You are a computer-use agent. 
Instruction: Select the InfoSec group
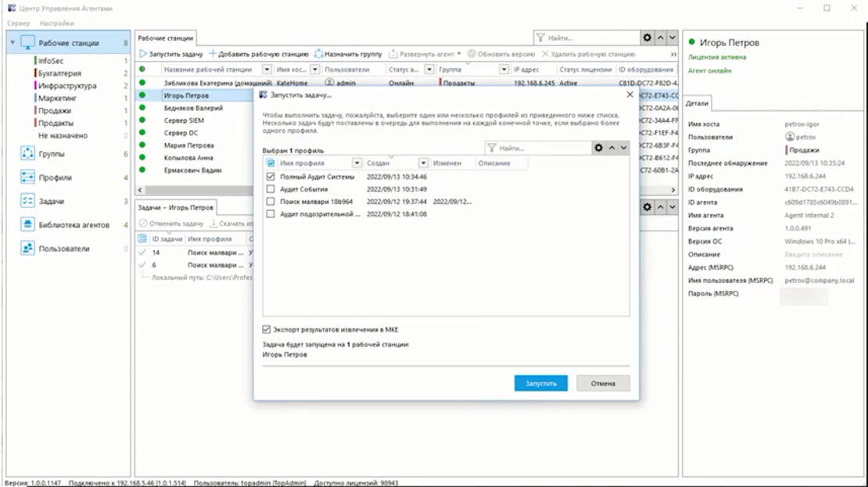(x=51, y=61)
